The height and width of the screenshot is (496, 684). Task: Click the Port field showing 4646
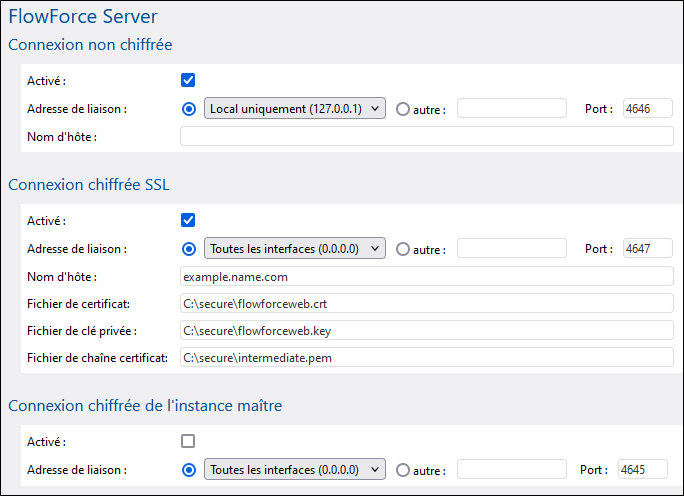(x=647, y=108)
